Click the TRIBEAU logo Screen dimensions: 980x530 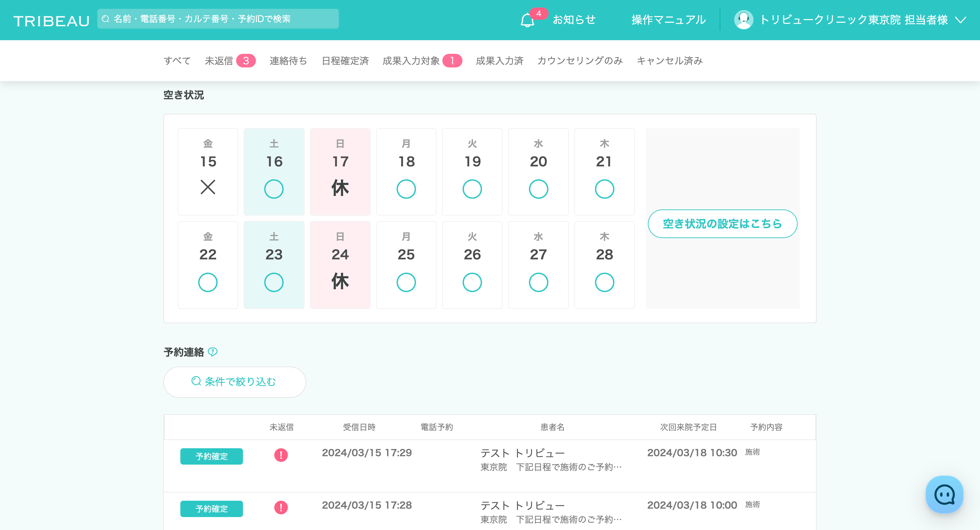51,20
